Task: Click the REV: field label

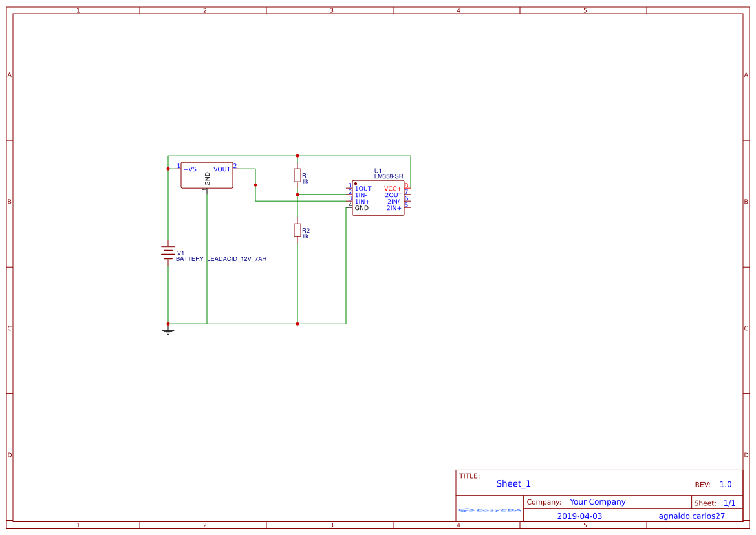Action: [702, 485]
